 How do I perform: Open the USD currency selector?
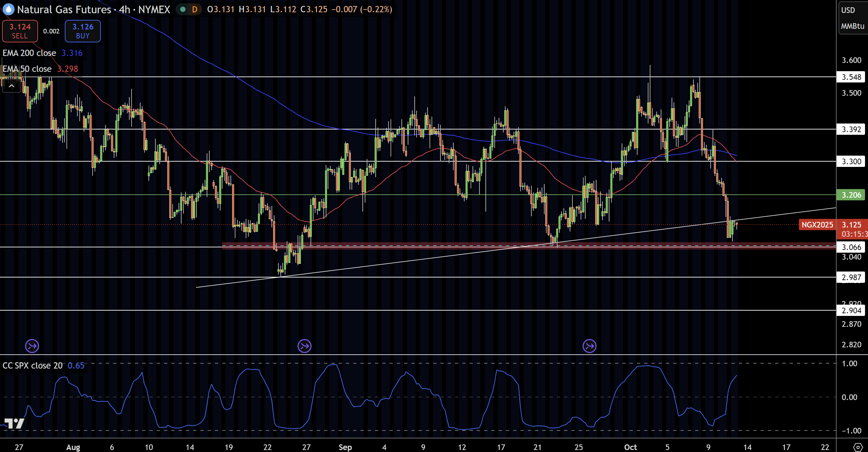(x=848, y=10)
